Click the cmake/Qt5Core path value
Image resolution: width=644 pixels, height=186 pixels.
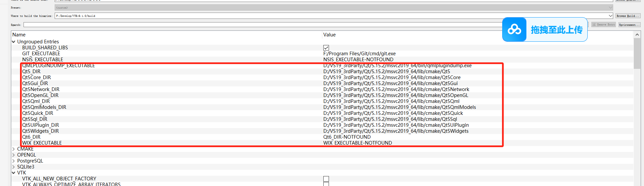(x=392, y=77)
